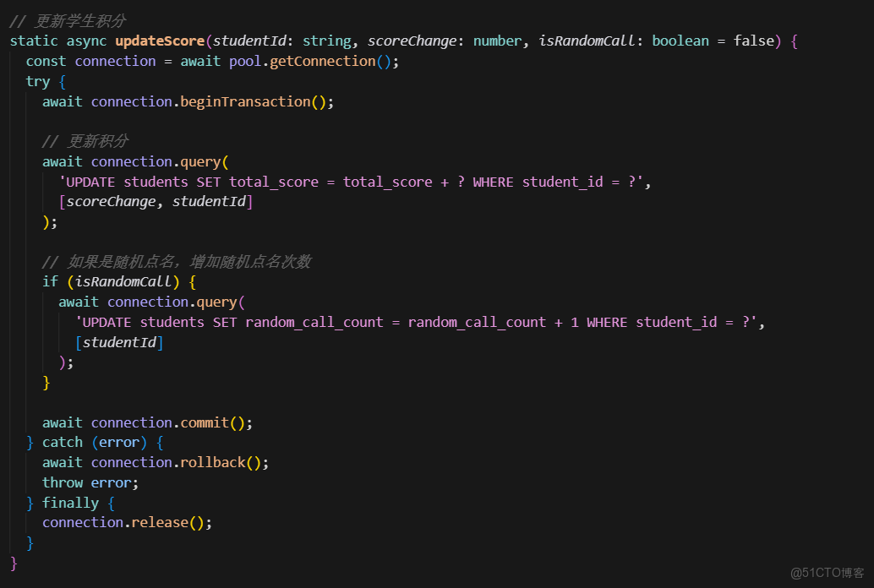Click the 'try' keyword

click(38, 82)
